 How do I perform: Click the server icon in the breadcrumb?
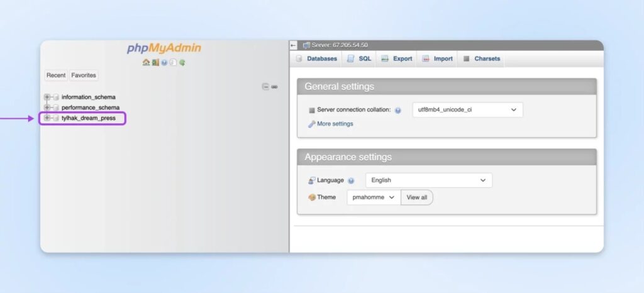coord(306,45)
